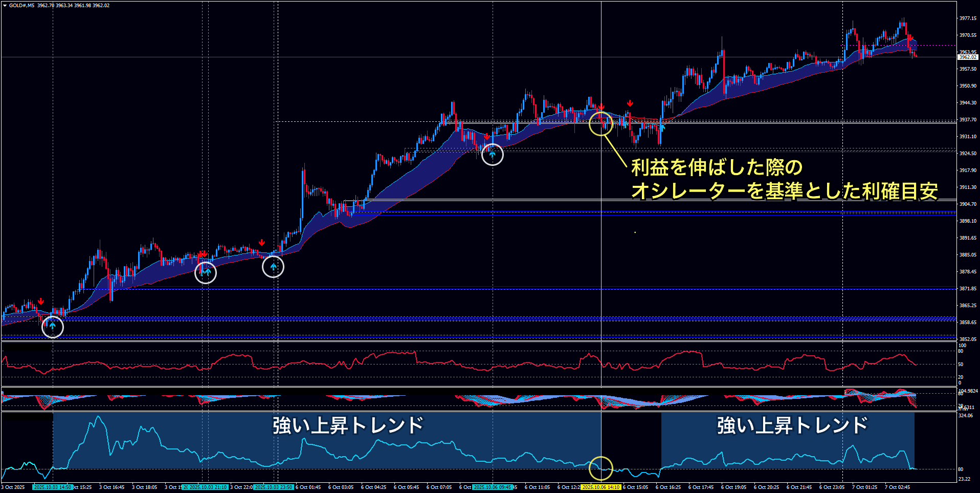Viewport: 980px width, 493px height.
Task: Select circled buy arrow at 2025.10.06 09:45
Action: tap(492, 154)
